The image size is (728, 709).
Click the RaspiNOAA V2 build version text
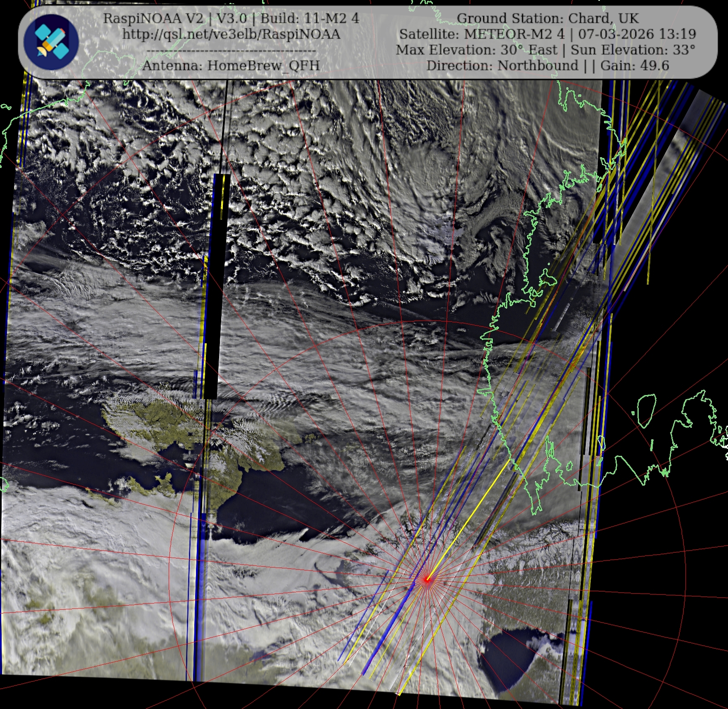[231, 18]
